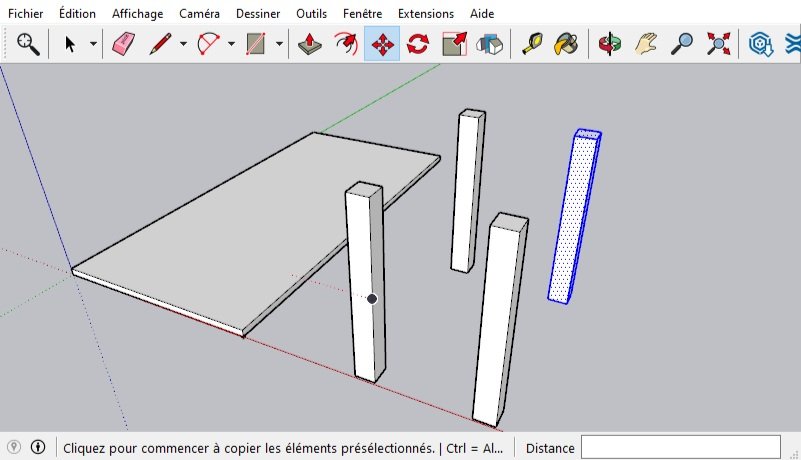Image resolution: width=801 pixels, height=460 pixels.
Task: Open the Édition menu
Action: (x=77, y=14)
